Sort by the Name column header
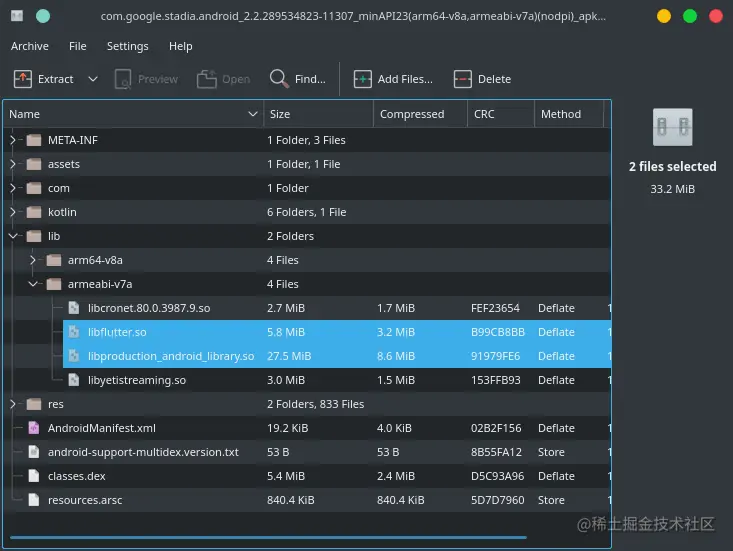Viewport: 733px width, 551px height. point(133,114)
